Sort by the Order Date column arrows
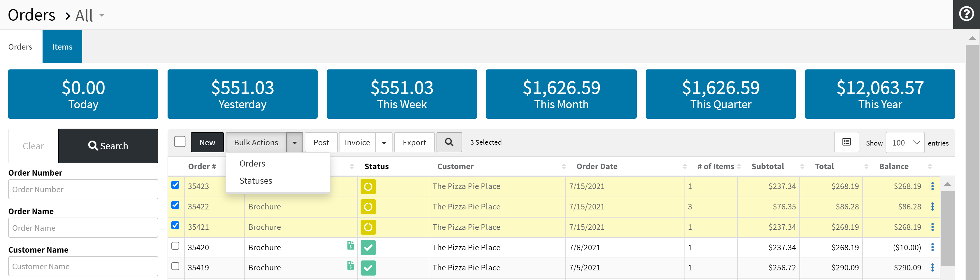 point(685,167)
